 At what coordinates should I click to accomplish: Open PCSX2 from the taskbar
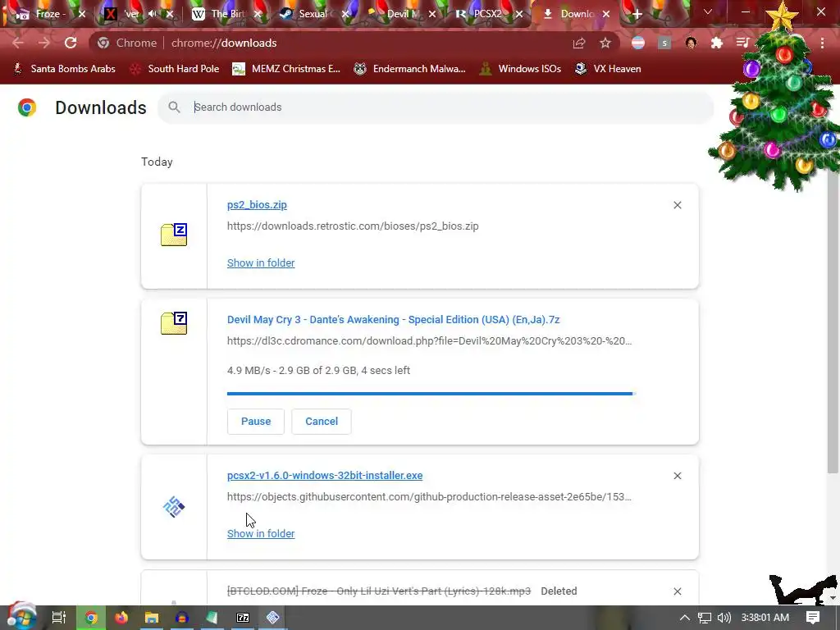tap(272, 618)
